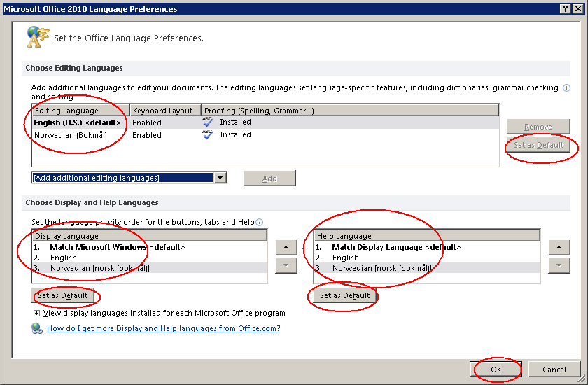Image resolution: width=588 pixels, height=385 pixels.
Task: Click the Editing Language column header
Action: coord(80,111)
